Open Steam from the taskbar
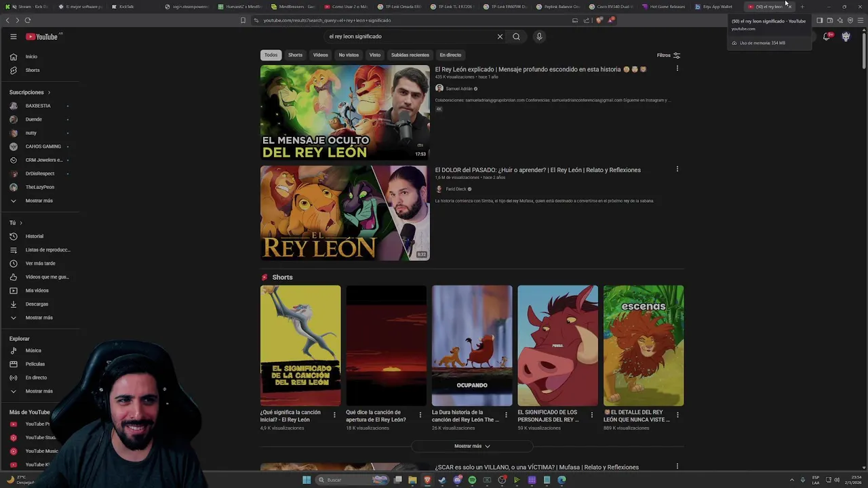868x488 pixels. [x=442, y=480]
